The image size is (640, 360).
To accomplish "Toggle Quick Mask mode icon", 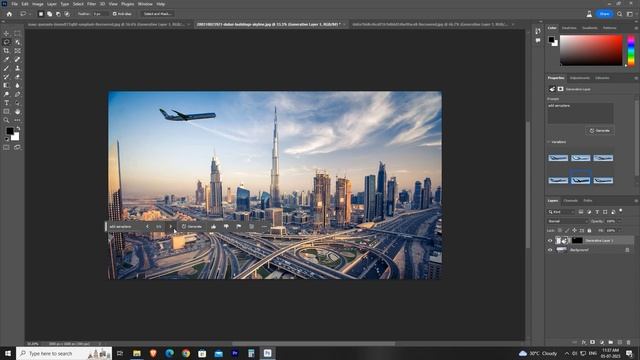I will tap(6, 147).
